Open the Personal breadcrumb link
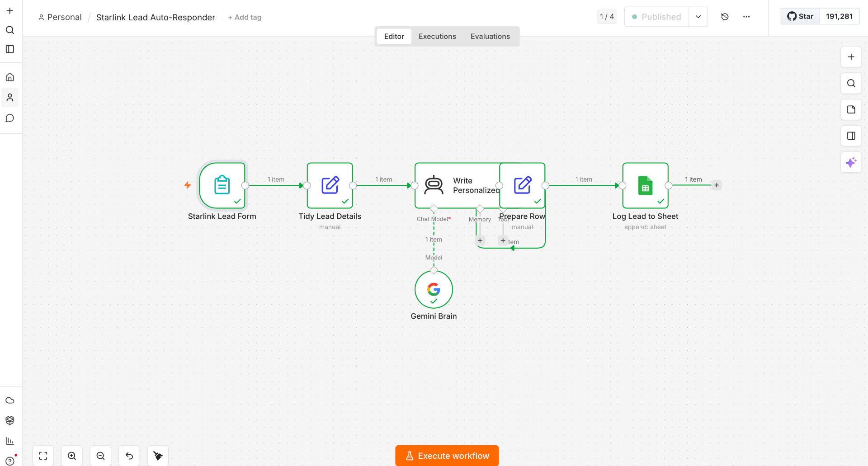Screen dimensions: 868x466 60,17
